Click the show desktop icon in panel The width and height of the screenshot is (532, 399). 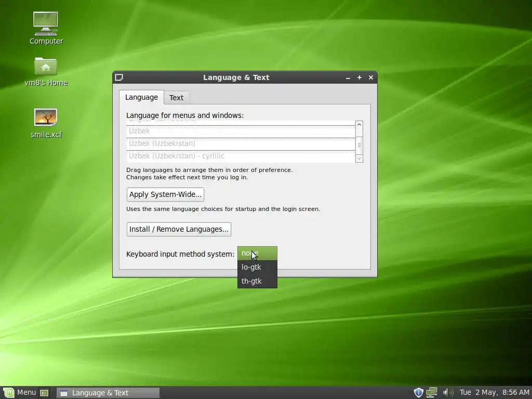[45, 393]
